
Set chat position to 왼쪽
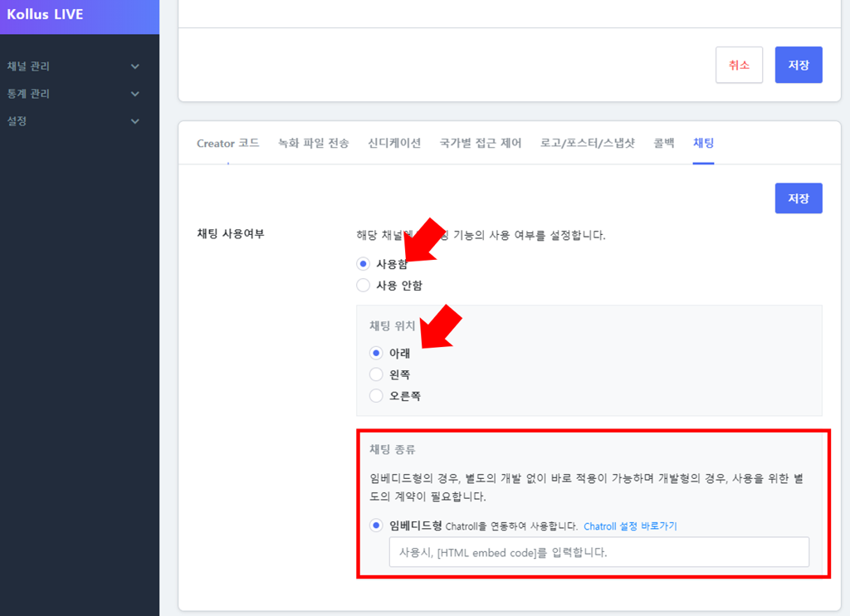[376, 374]
